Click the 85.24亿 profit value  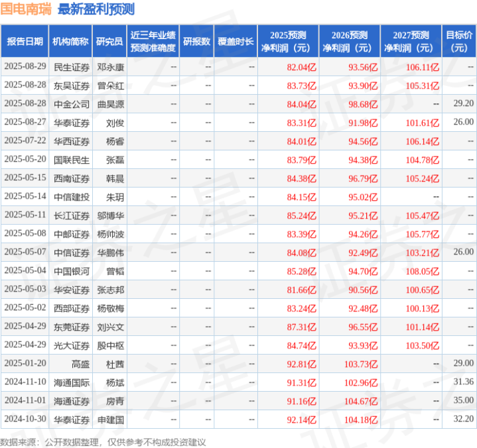pyautogui.click(x=301, y=216)
